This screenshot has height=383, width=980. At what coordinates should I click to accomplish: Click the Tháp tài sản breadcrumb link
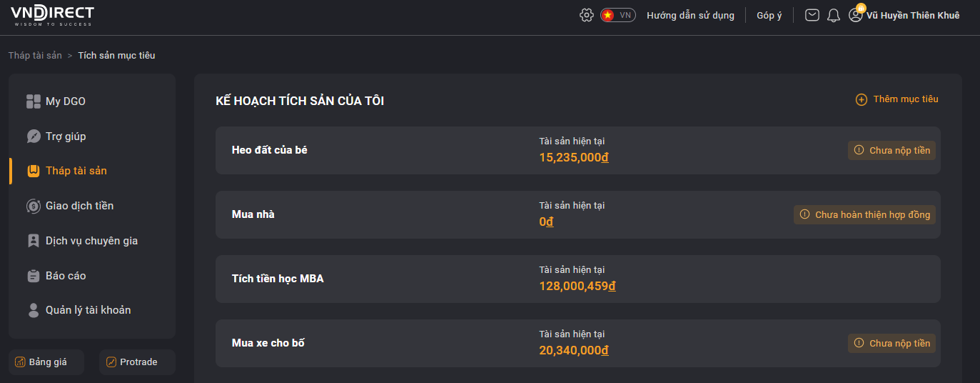[35, 55]
